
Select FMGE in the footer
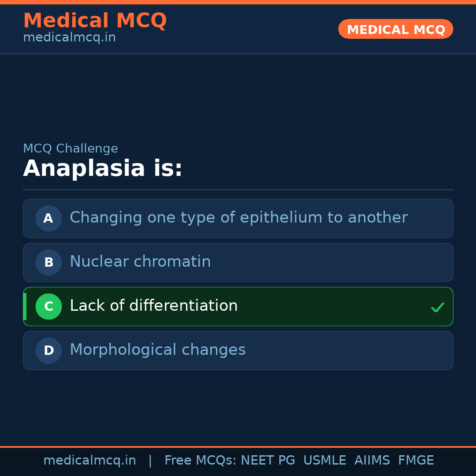pos(416,461)
